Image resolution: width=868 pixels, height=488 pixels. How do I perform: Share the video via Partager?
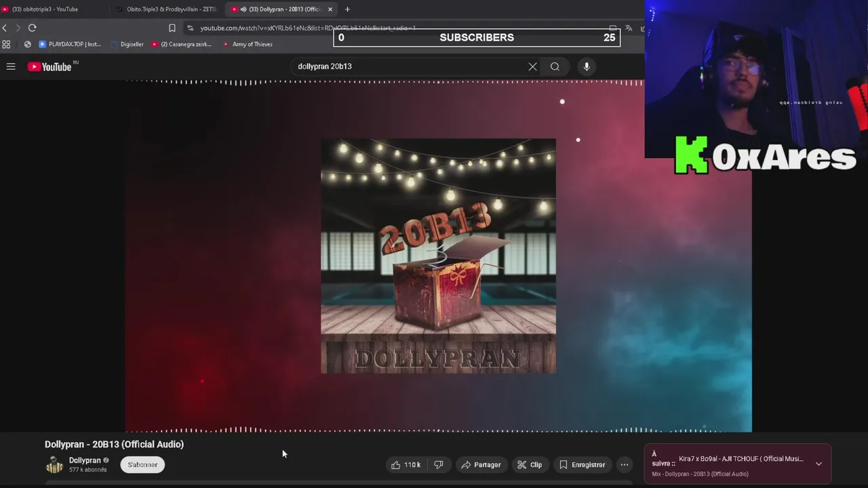tap(481, 465)
